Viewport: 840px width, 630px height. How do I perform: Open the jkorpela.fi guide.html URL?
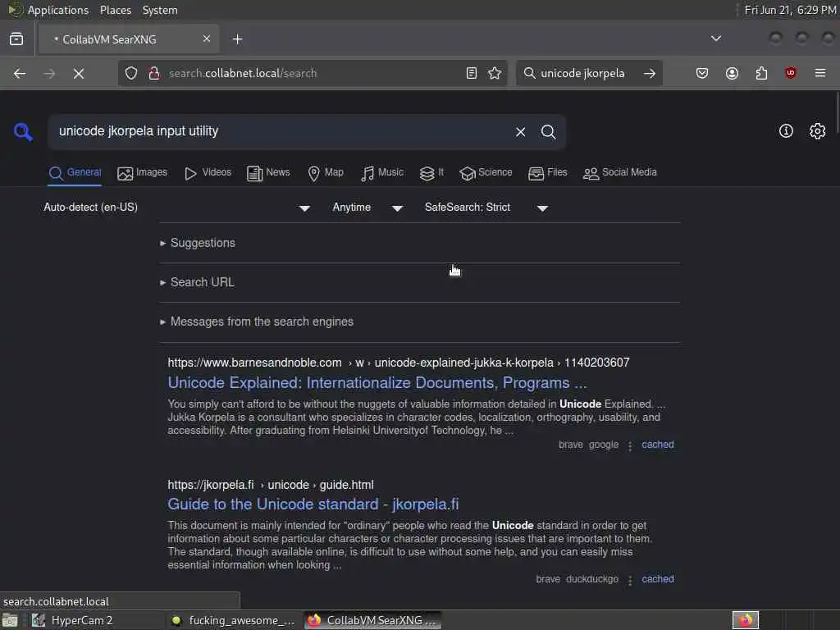pos(271,485)
